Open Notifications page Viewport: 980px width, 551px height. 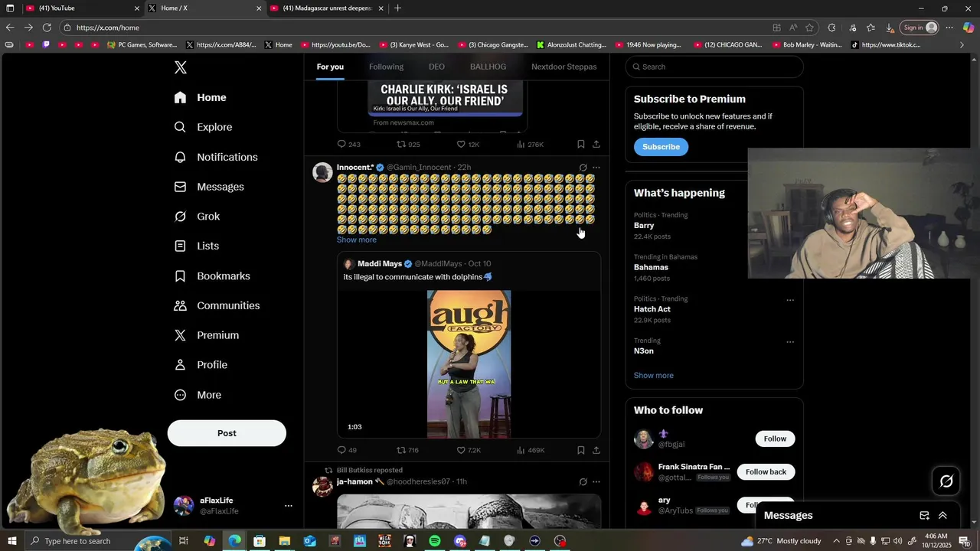tap(216, 157)
